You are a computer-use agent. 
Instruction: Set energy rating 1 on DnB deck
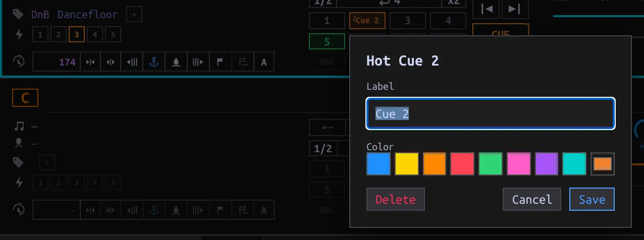pyautogui.click(x=40, y=34)
